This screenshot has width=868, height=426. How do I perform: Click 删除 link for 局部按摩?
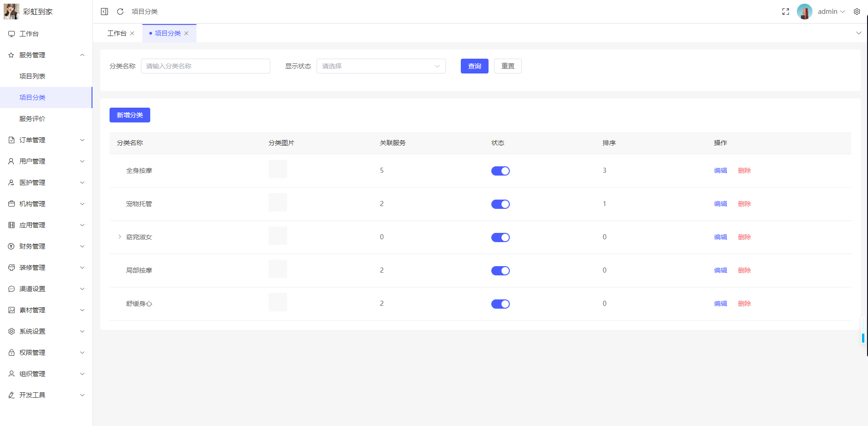744,270
